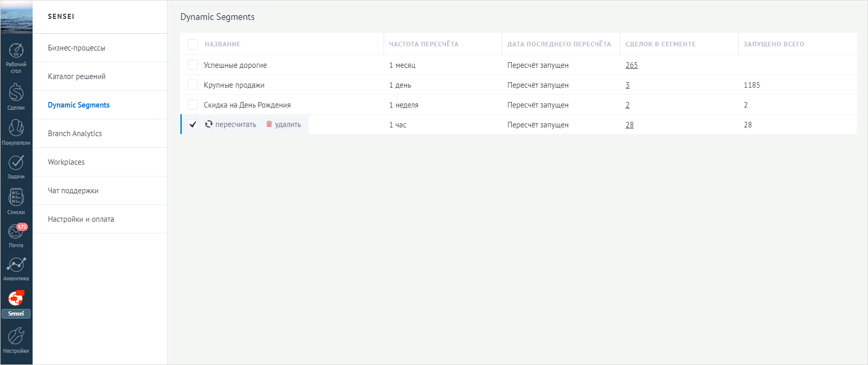Open the 265 deals link
Viewport: 868px width, 365px height.
pyautogui.click(x=632, y=65)
